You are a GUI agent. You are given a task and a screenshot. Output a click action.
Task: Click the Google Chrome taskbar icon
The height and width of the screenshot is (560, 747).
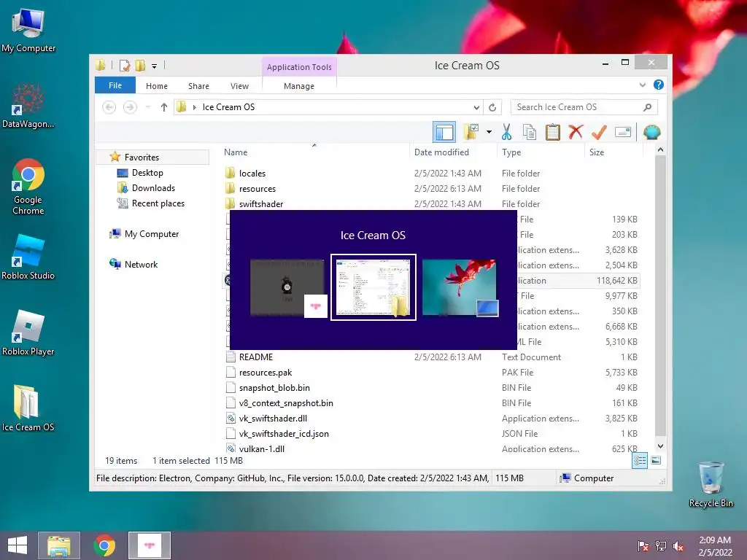click(104, 545)
